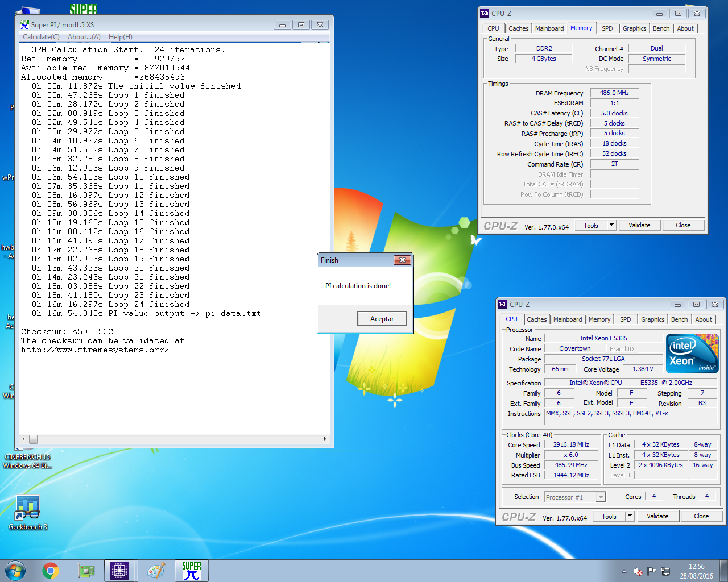The width and height of the screenshot is (728, 582).
Task: Click Super PI horizontal scrollbar left arrow
Action: click(x=23, y=439)
